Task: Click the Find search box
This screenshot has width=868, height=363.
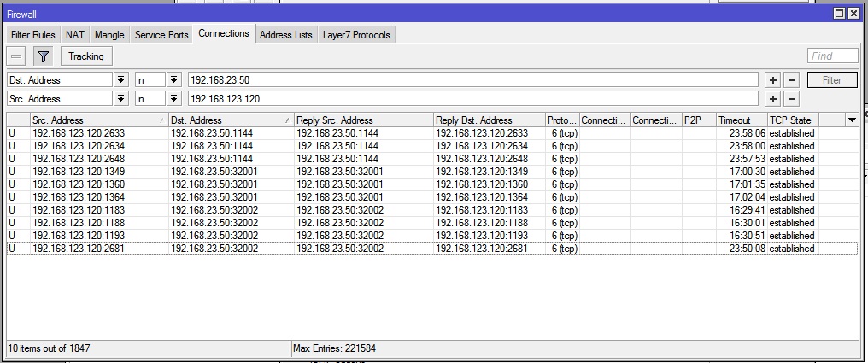Action: (833, 56)
